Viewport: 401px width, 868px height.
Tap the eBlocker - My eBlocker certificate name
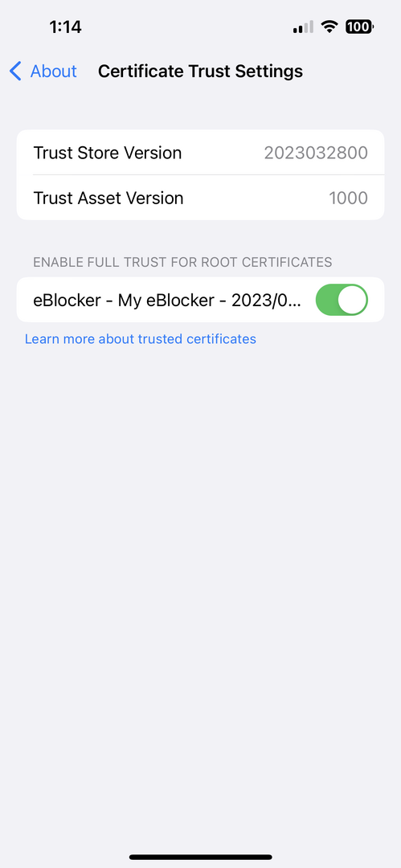(x=168, y=300)
